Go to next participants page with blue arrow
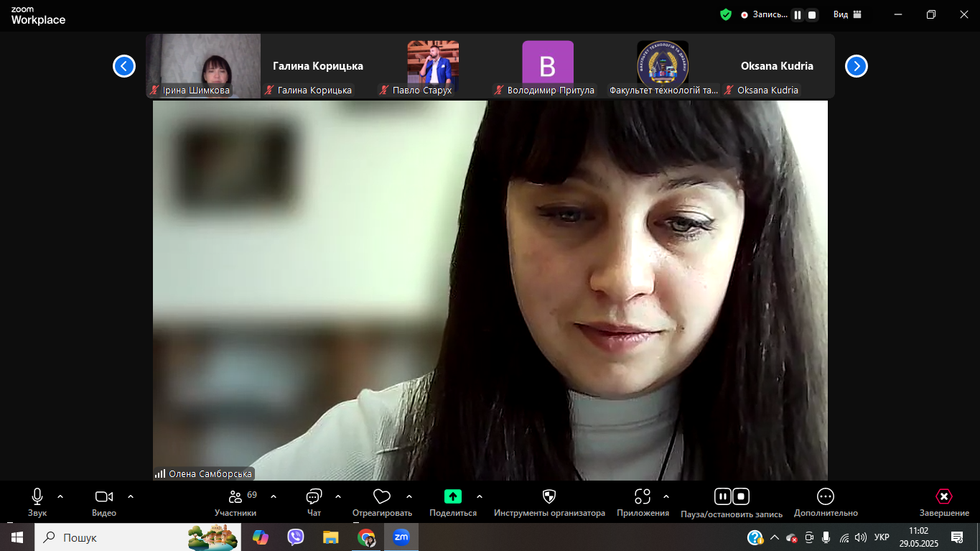 pyautogui.click(x=855, y=65)
